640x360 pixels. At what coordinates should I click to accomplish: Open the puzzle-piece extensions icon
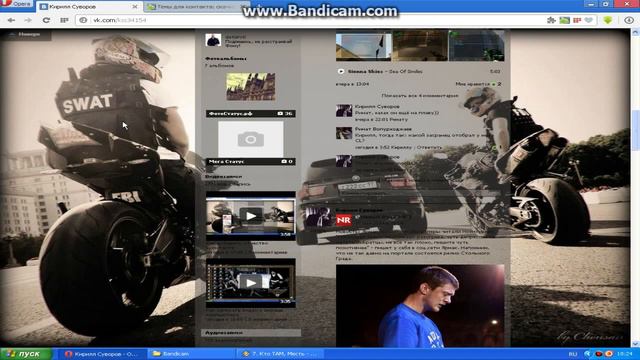tap(551, 20)
